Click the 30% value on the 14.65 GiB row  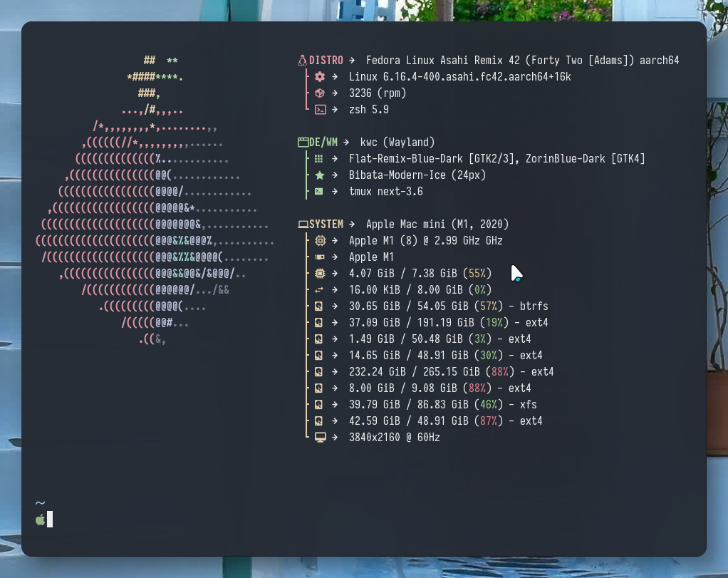tap(488, 356)
